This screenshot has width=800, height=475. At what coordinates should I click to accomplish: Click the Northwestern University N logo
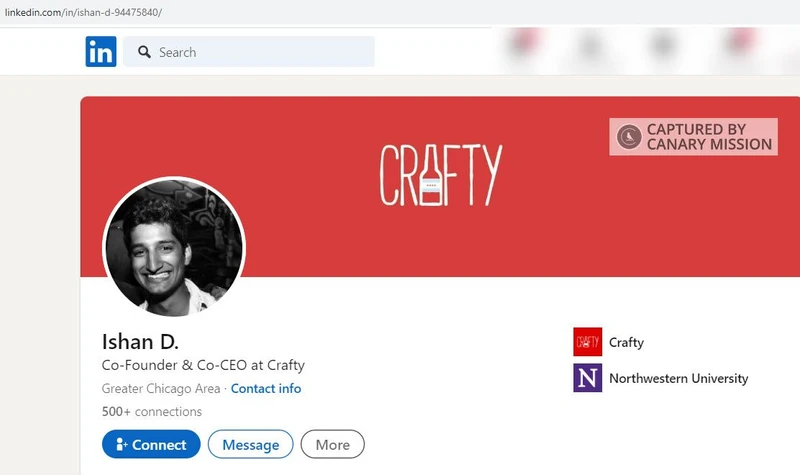[587, 378]
